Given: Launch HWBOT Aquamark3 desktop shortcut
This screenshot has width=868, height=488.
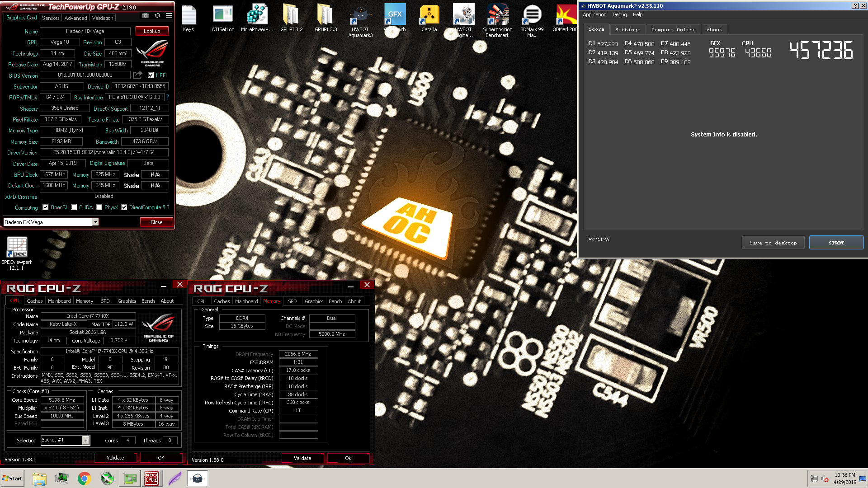Looking at the screenshot, I should coord(360,21).
